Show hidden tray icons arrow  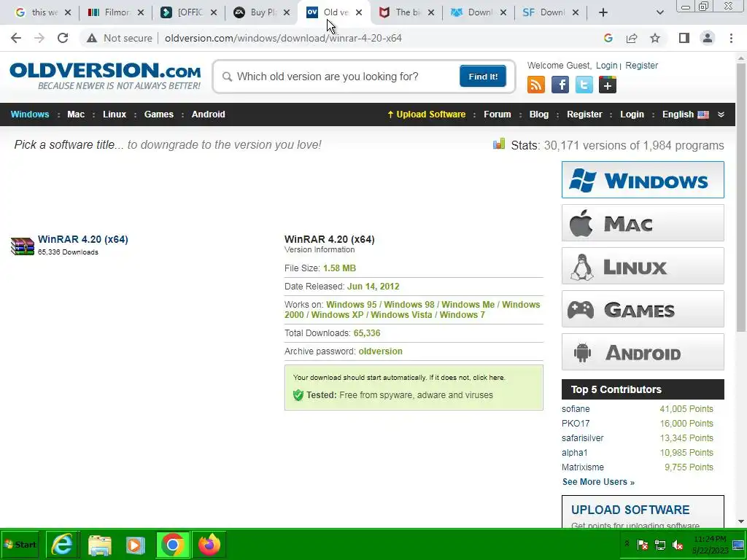point(627,543)
